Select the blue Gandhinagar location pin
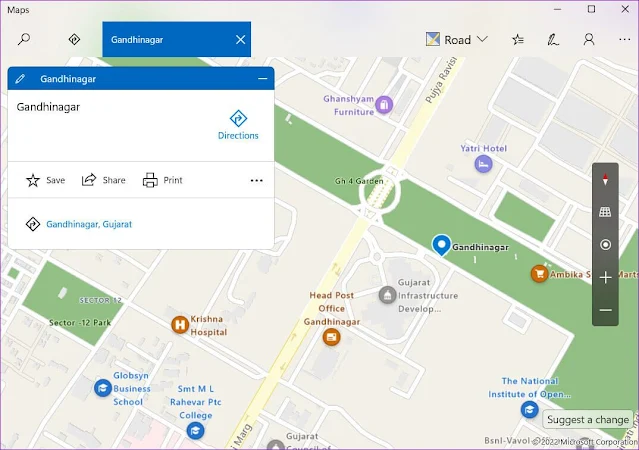Screen dimensions: 639x450 [441, 245]
